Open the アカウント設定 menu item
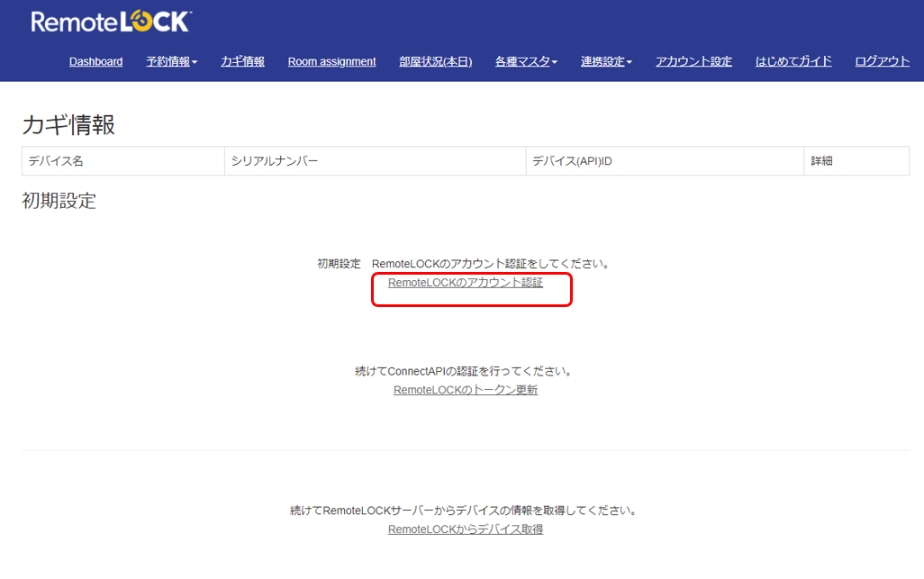The image size is (924, 579). (x=693, y=61)
